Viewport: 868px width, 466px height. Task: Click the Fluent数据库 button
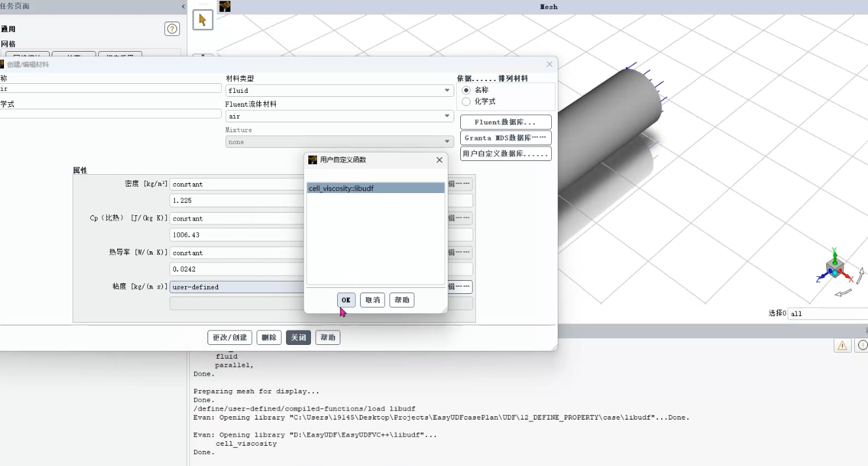pyautogui.click(x=505, y=122)
